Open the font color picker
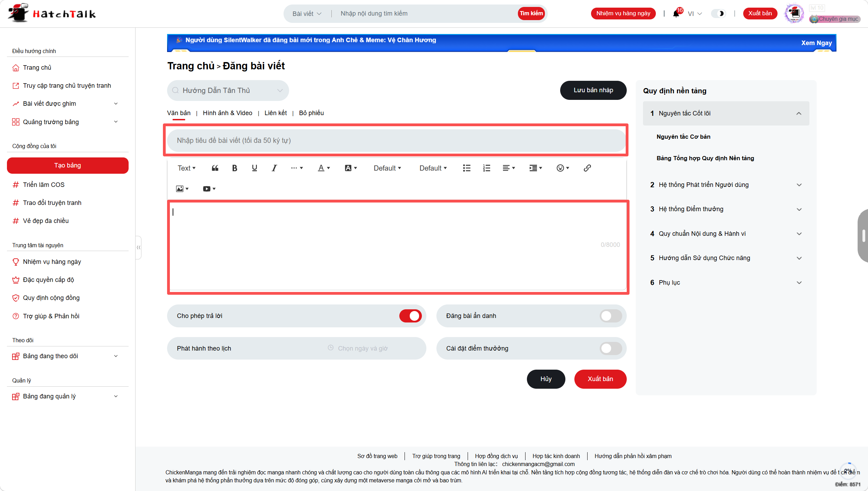Screen dimensions: 868x491 tap(324, 168)
